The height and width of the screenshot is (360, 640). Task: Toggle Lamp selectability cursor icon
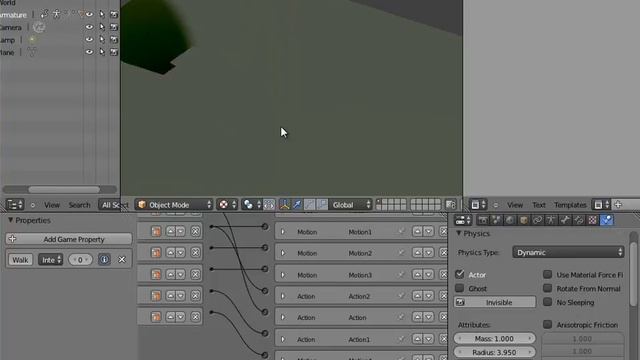pyautogui.click(x=102, y=40)
